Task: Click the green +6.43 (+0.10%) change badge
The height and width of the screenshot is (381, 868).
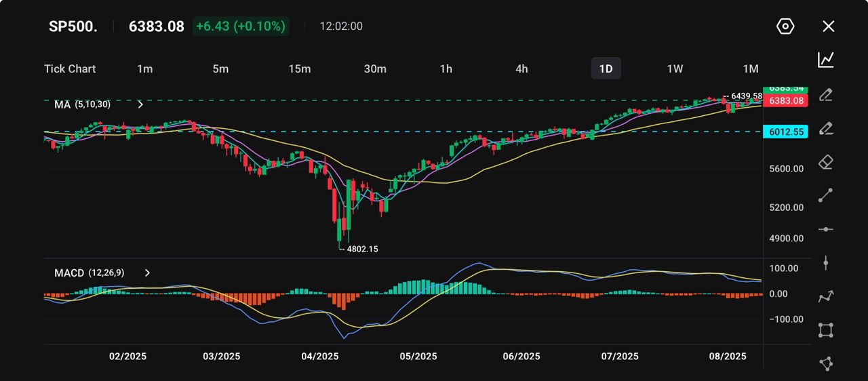Action: point(241,26)
